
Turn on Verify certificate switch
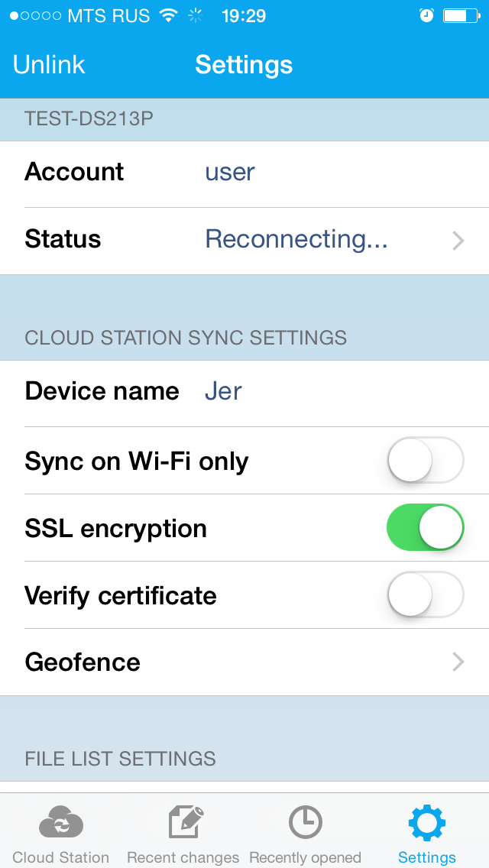tap(426, 595)
